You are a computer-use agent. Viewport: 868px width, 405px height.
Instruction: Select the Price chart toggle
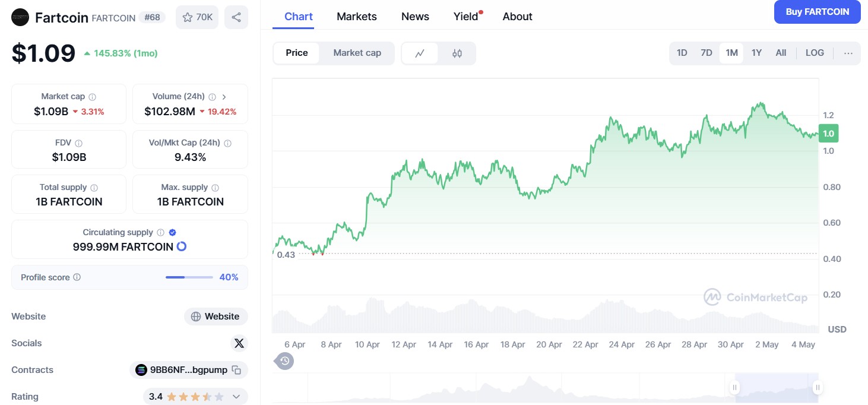point(297,53)
